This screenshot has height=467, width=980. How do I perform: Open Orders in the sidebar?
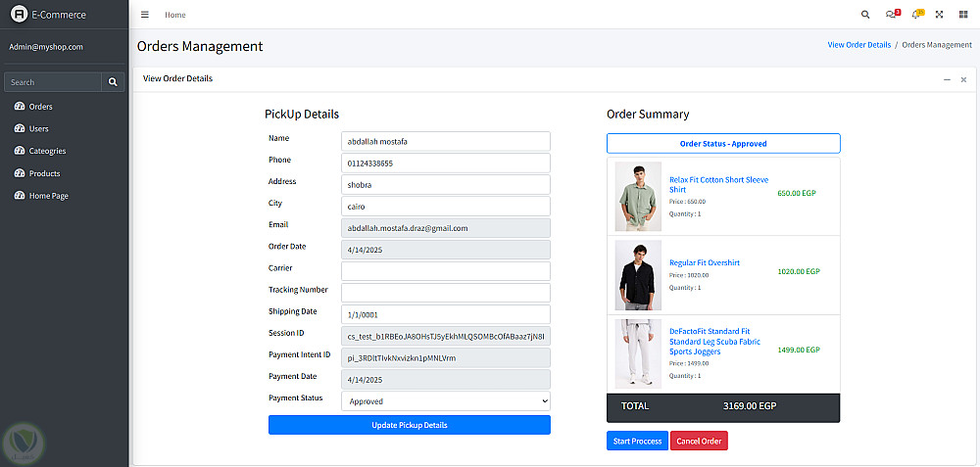pyautogui.click(x=40, y=107)
